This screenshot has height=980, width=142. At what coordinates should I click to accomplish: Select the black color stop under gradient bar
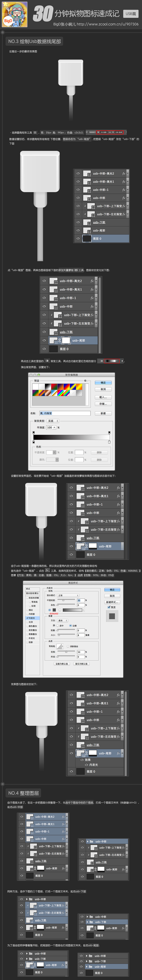tap(34, 442)
